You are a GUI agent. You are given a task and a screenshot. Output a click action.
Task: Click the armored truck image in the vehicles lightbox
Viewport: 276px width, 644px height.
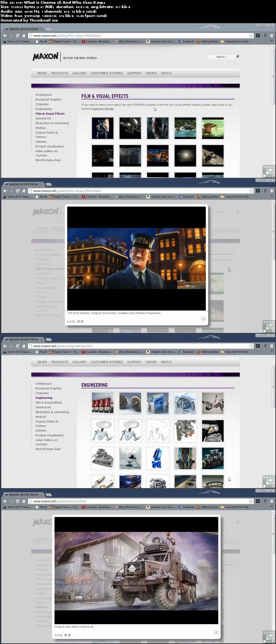(x=136, y=571)
